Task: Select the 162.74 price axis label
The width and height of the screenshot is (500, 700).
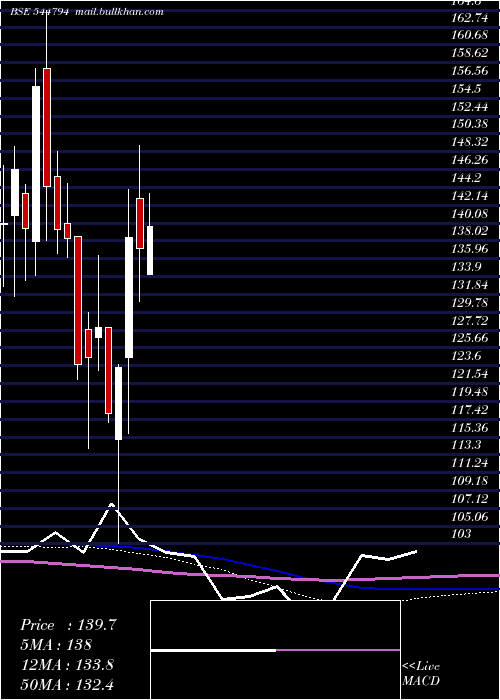Action: (470, 18)
